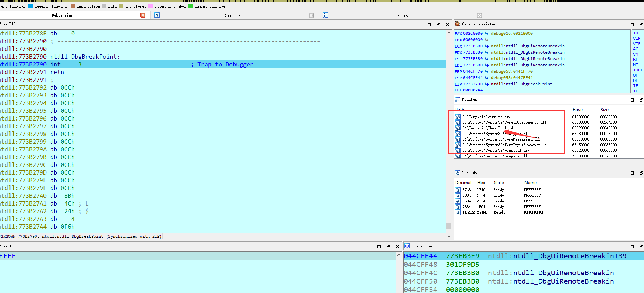Click the module icon for CoreUIComponents.dll
Viewport: 644px width, 293px height.
[x=458, y=122]
